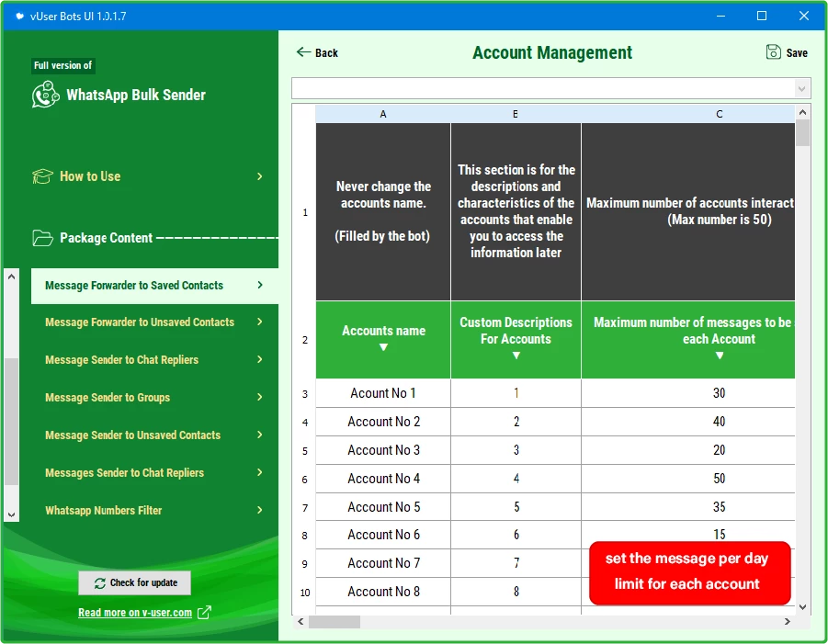Click Package Content heading
Image resolution: width=828 pixels, height=644 pixels.
[106, 238]
